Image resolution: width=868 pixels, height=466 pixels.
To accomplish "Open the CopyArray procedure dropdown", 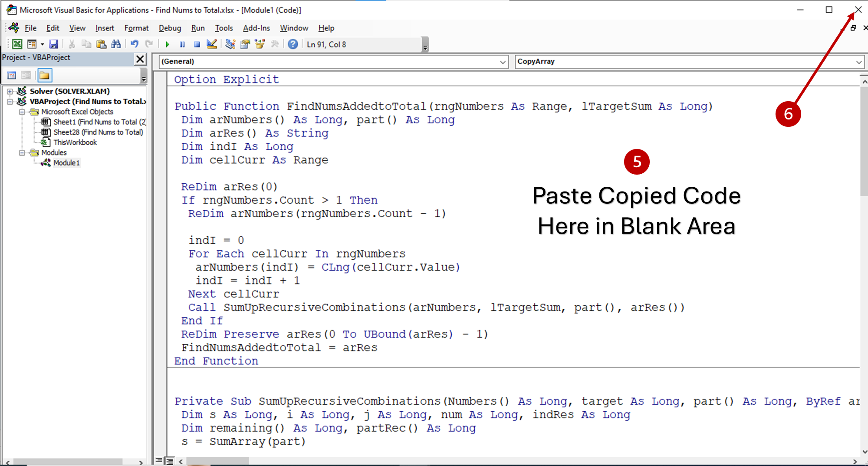I will click(858, 62).
